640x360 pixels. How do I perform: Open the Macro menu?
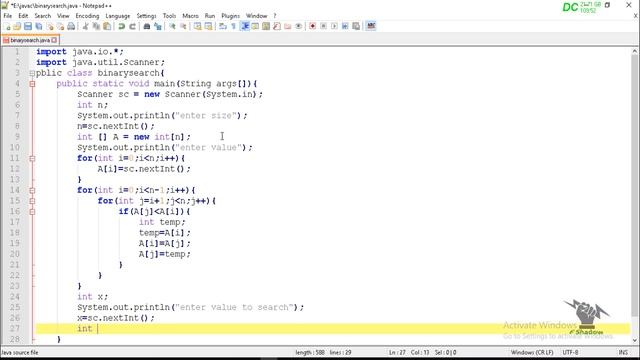point(190,16)
